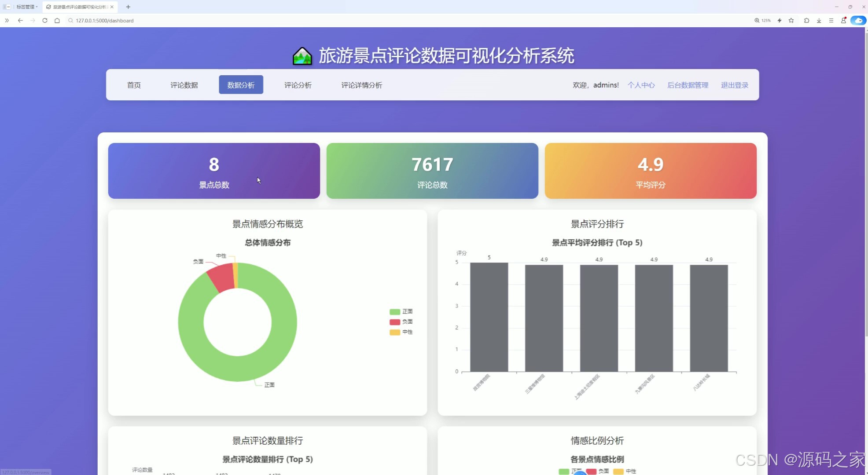The height and width of the screenshot is (475, 868).
Task: Bookmark the page using the star icon
Action: (792, 20)
